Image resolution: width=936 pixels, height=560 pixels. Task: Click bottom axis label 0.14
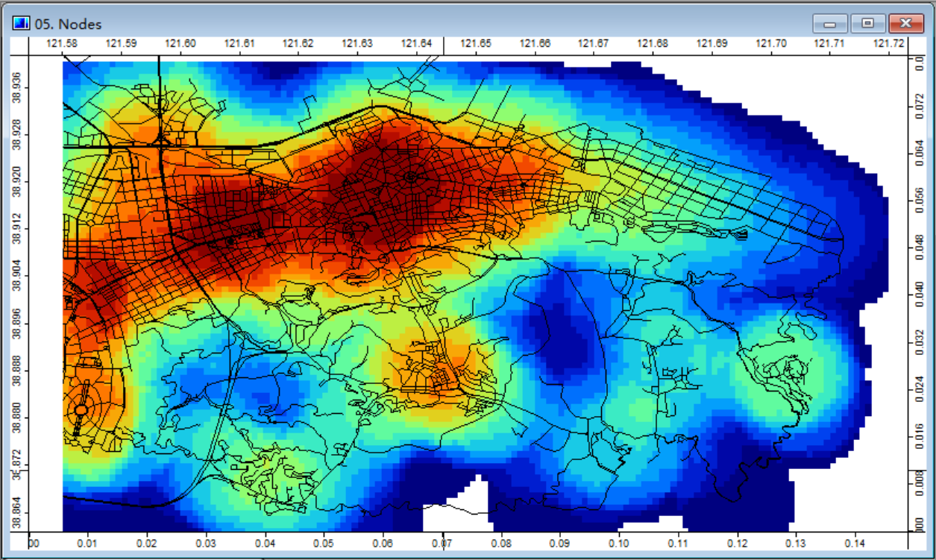click(855, 545)
